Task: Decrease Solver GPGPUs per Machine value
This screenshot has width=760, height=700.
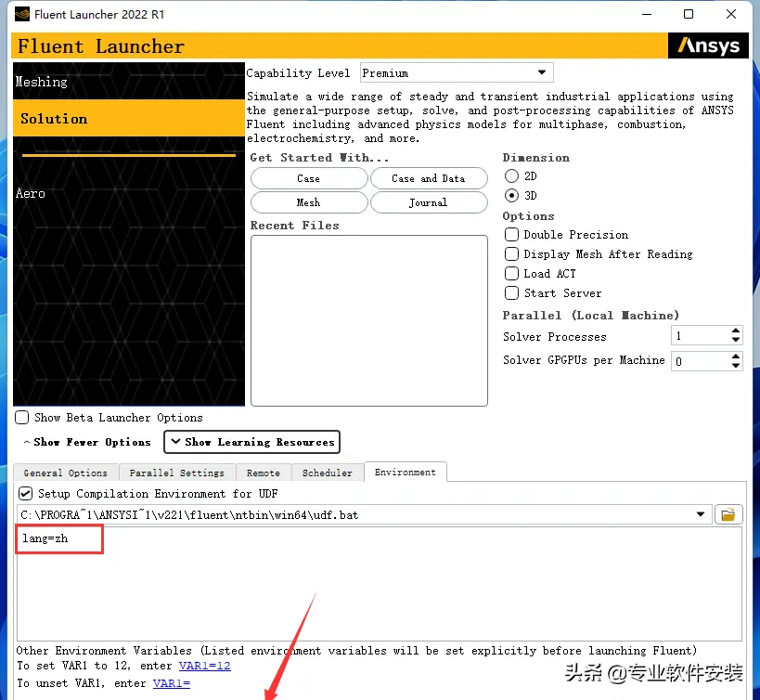Action: pos(735,365)
